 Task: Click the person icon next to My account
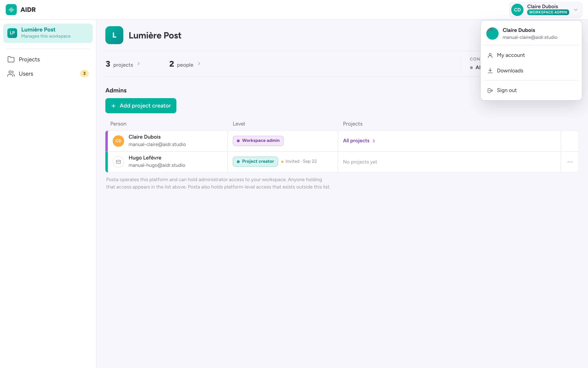(490, 55)
